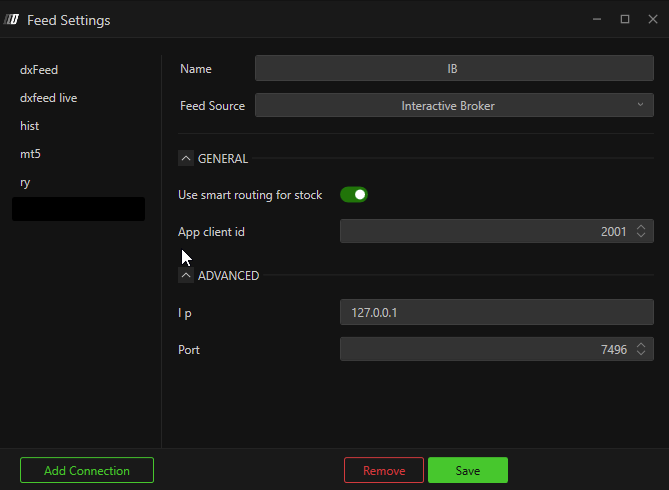
Task: Collapse the GENERAL section
Action: [x=186, y=158]
